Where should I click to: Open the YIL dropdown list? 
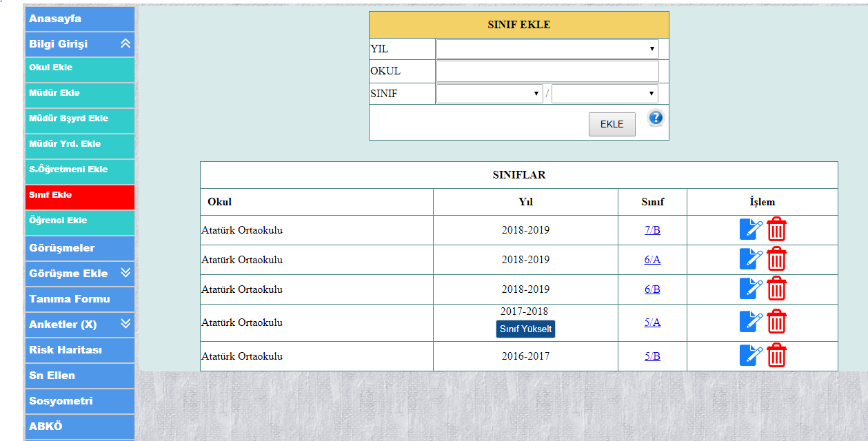point(547,49)
